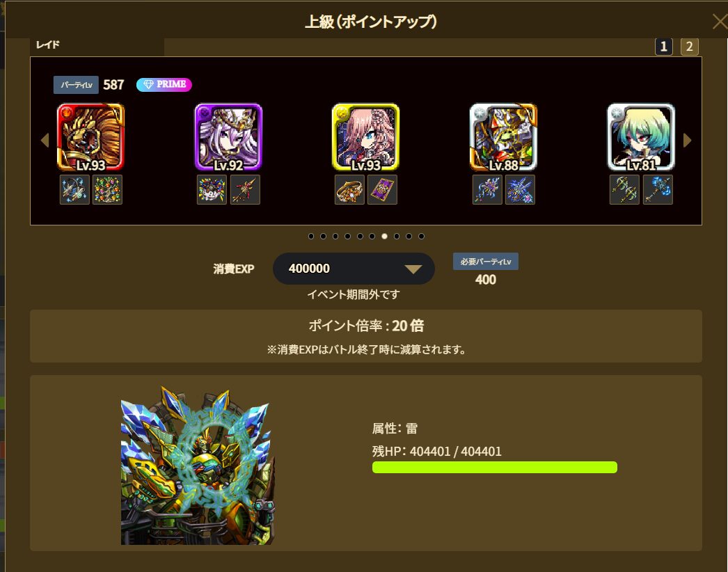Select the first party pagination dot
The image size is (728, 572).
(311, 237)
